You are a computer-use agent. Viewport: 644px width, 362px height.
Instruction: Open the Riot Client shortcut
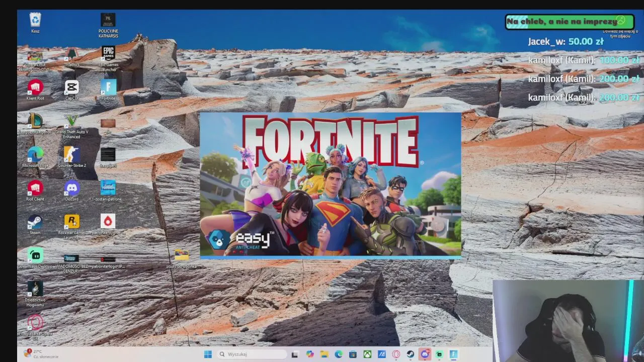coord(35,191)
